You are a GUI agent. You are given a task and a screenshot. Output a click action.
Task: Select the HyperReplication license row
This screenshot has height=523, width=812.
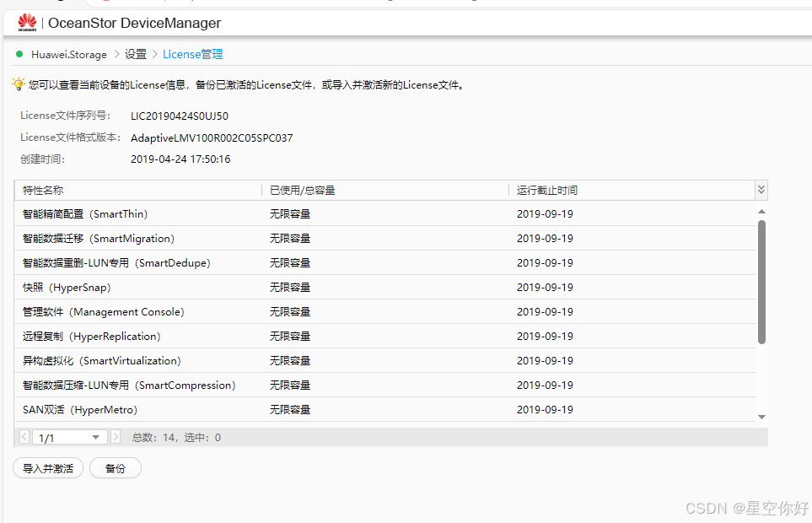click(384, 336)
